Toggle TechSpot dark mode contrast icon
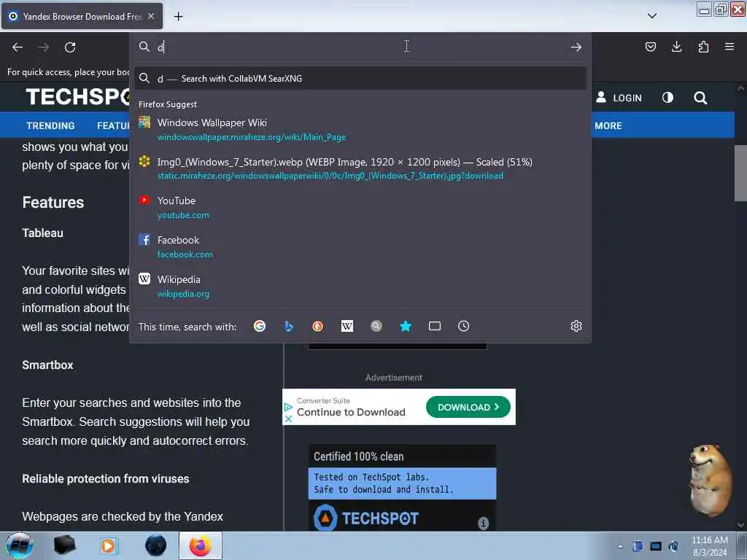The width and height of the screenshot is (747, 560). click(x=668, y=98)
